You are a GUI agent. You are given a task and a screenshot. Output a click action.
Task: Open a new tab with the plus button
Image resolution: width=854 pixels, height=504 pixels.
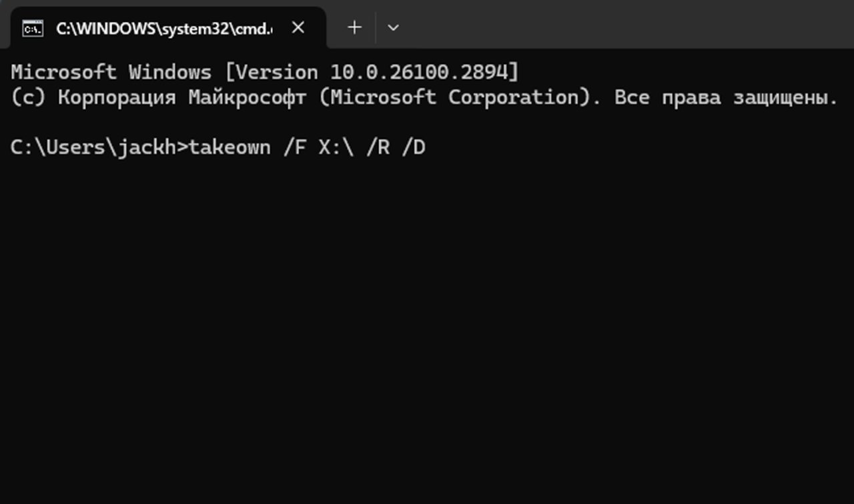(x=354, y=27)
